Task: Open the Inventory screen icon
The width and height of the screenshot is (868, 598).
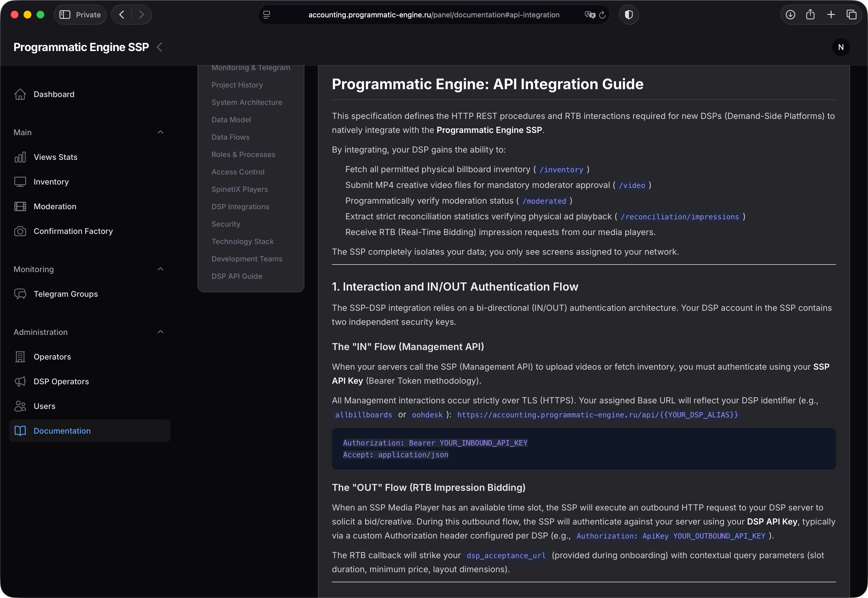Action: (x=20, y=182)
